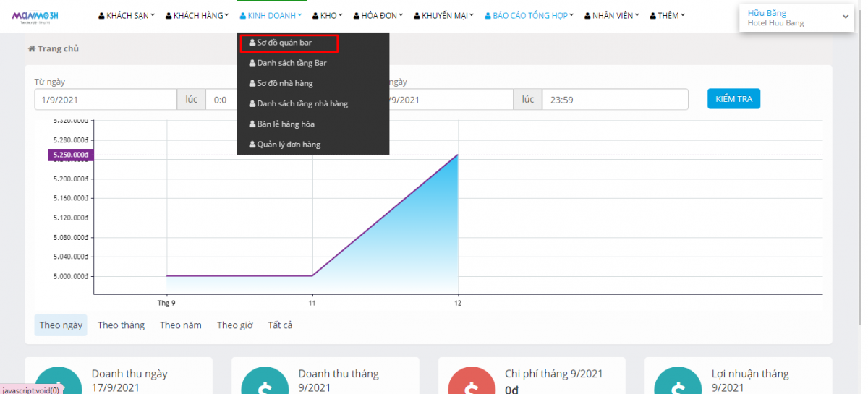Click the home icon beside Trang chủ
The width and height of the screenshot is (868, 394).
coord(32,49)
